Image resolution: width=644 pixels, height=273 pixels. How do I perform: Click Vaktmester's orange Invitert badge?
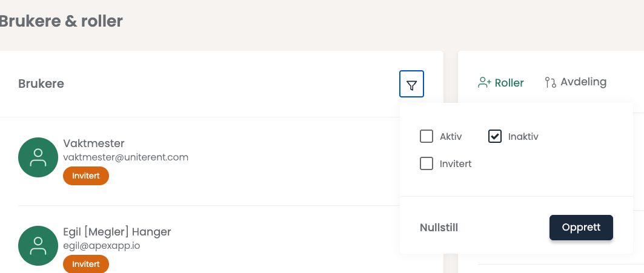pyautogui.click(x=86, y=176)
